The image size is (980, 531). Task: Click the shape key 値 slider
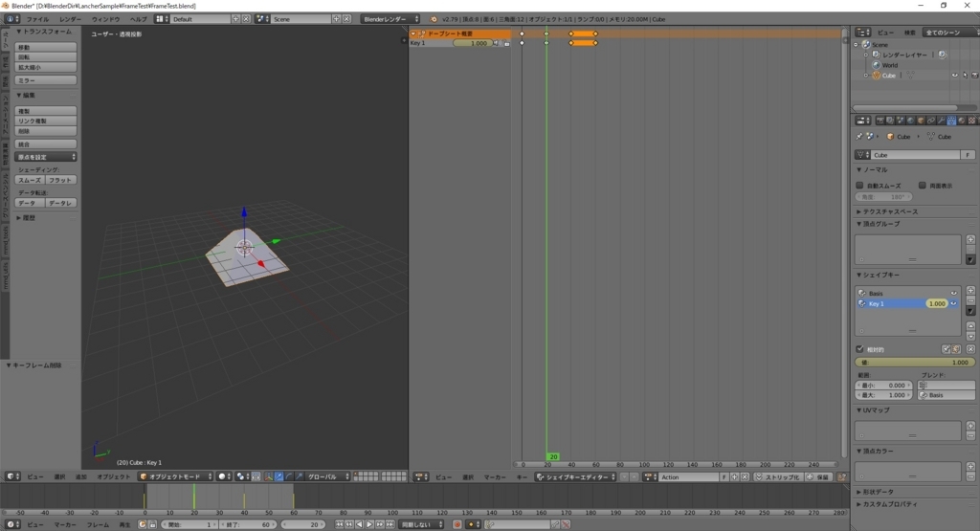click(x=914, y=363)
